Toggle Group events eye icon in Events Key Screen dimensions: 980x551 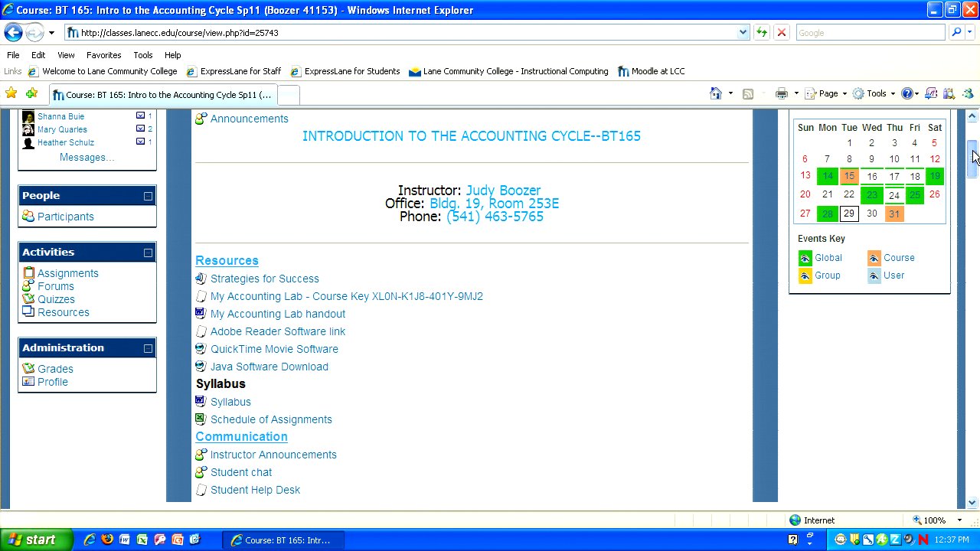[805, 275]
